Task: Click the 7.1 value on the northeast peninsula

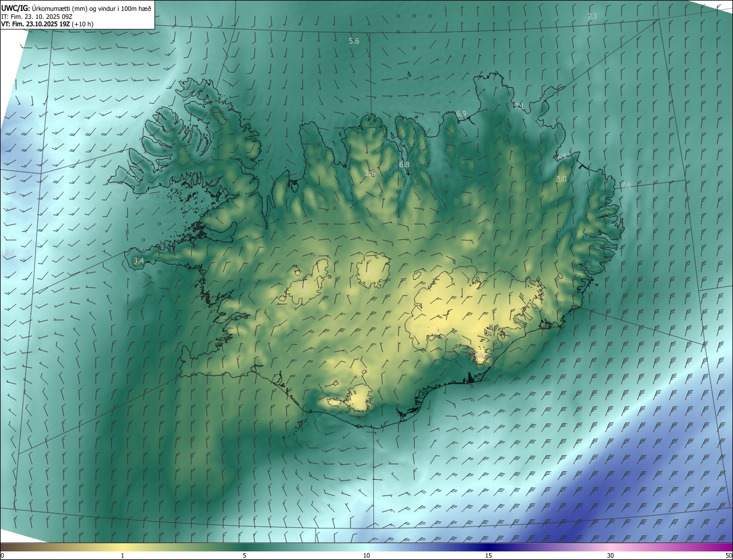Action: pos(518,106)
